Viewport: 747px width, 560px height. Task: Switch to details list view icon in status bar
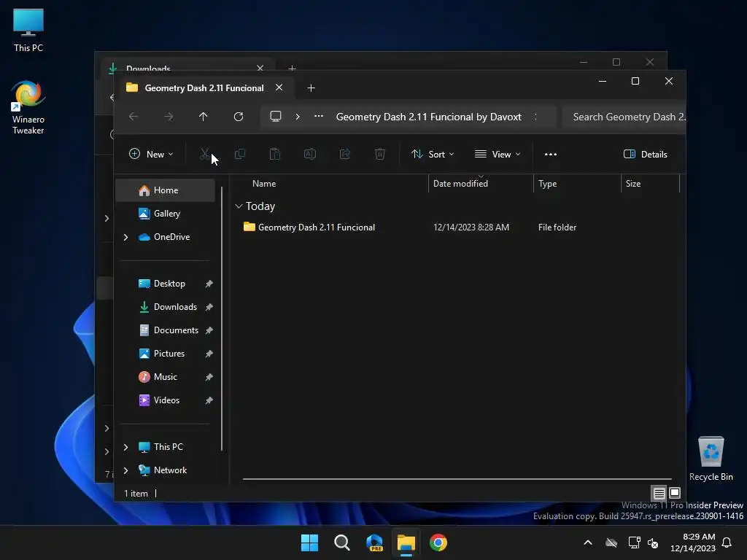click(x=659, y=494)
